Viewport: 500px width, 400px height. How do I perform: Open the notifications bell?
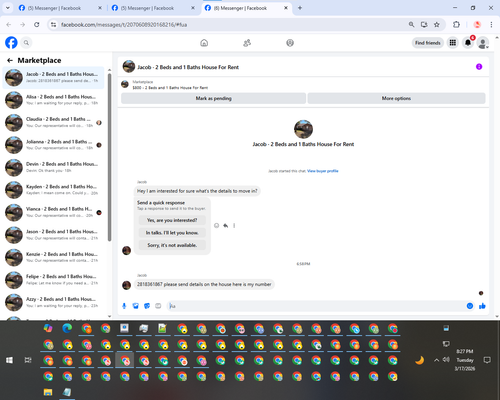468,43
